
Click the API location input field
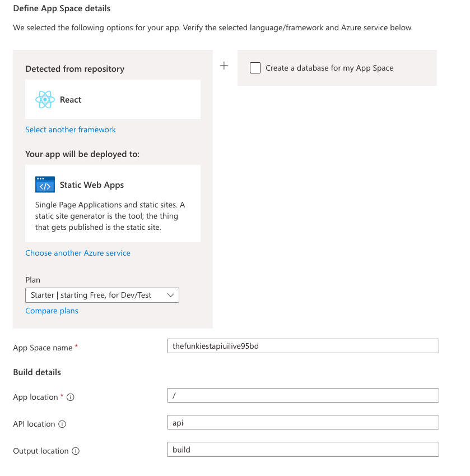[x=303, y=422]
